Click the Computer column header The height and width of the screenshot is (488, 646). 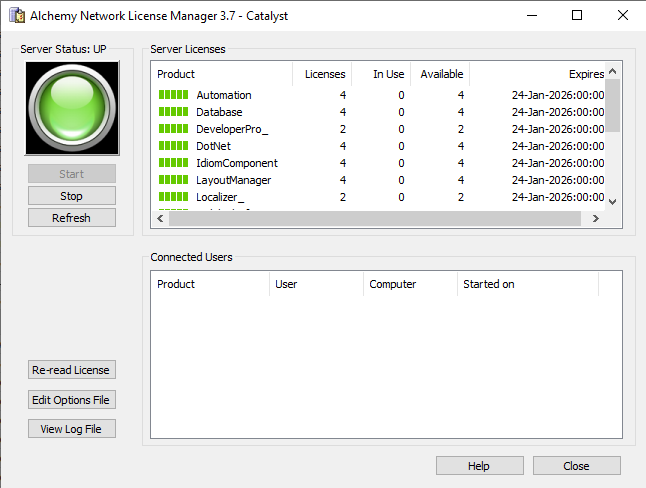point(410,284)
